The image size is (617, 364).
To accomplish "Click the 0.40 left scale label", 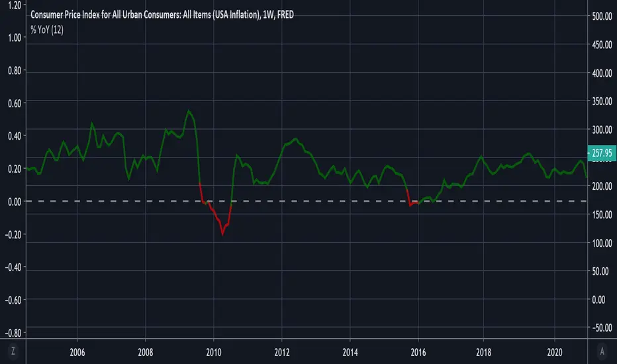I will [x=15, y=136].
